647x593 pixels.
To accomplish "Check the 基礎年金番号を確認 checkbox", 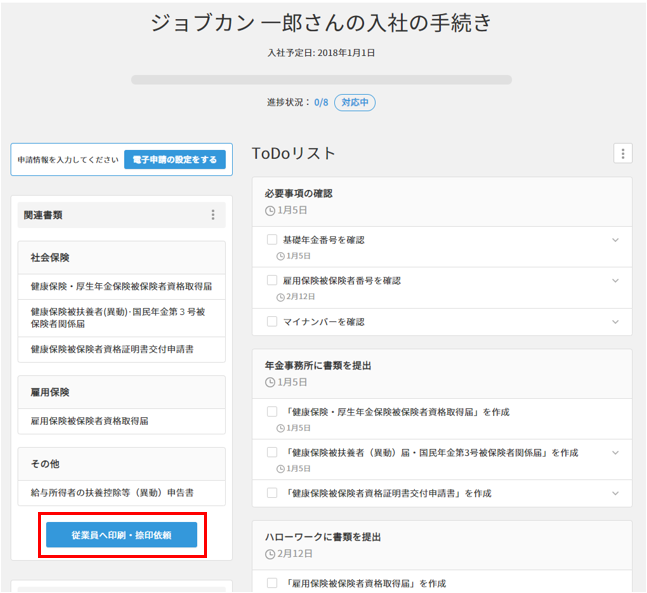I will (x=272, y=240).
